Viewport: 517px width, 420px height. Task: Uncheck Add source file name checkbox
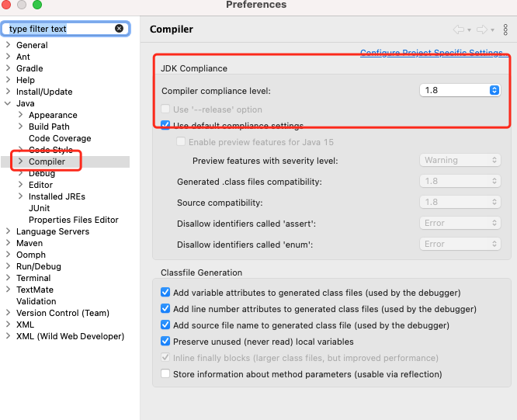165,325
